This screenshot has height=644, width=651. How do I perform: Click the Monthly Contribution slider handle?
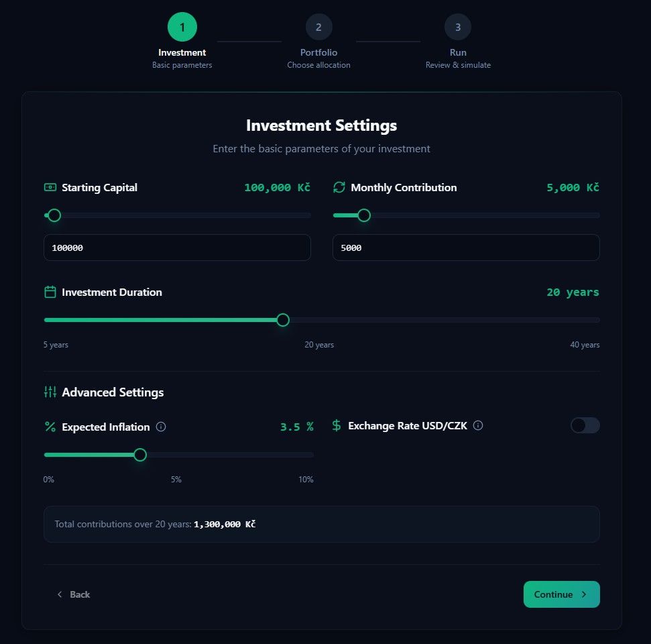pyautogui.click(x=364, y=215)
